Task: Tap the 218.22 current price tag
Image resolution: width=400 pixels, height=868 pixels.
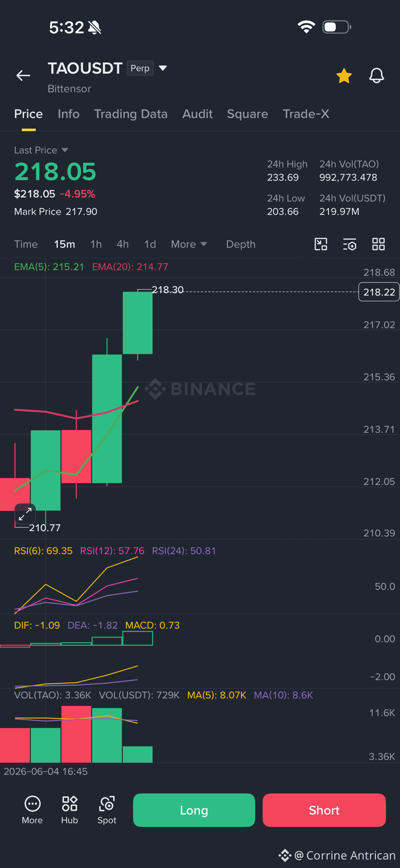Action: [379, 292]
